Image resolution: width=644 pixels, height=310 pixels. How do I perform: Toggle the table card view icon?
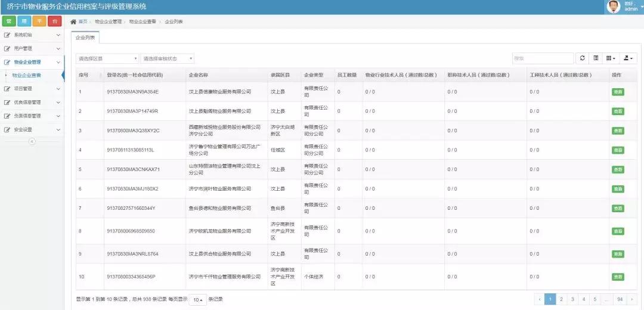tap(596, 58)
